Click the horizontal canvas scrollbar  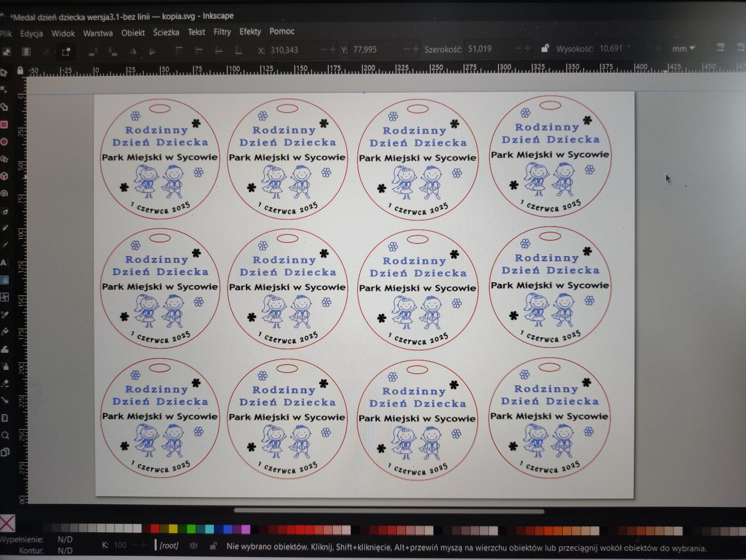[x=389, y=511]
